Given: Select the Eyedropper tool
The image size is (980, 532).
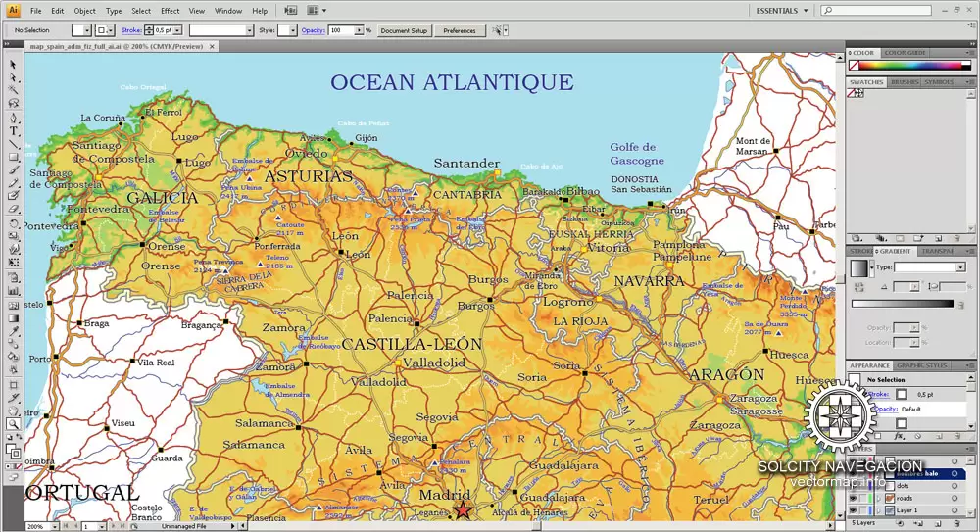Looking at the screenshot, I should click(13, 331).
